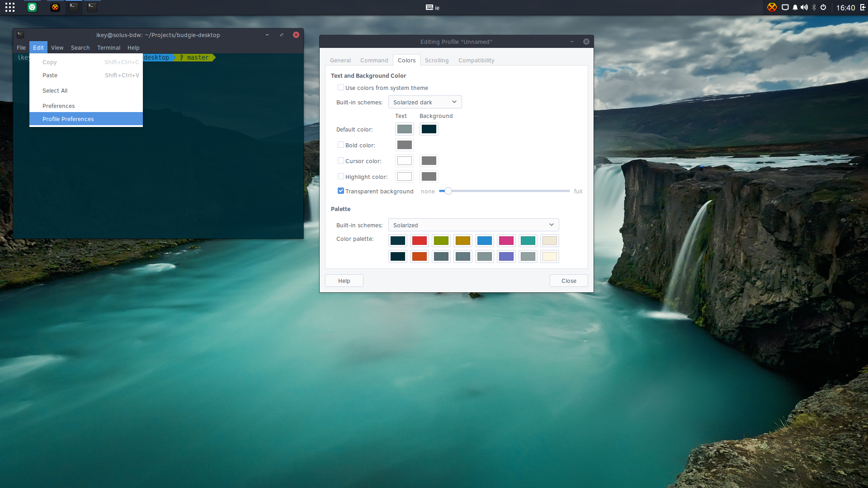Open the green browser icon in the panel
Viewport: 868px width, 488px height.
coord(32,7)
